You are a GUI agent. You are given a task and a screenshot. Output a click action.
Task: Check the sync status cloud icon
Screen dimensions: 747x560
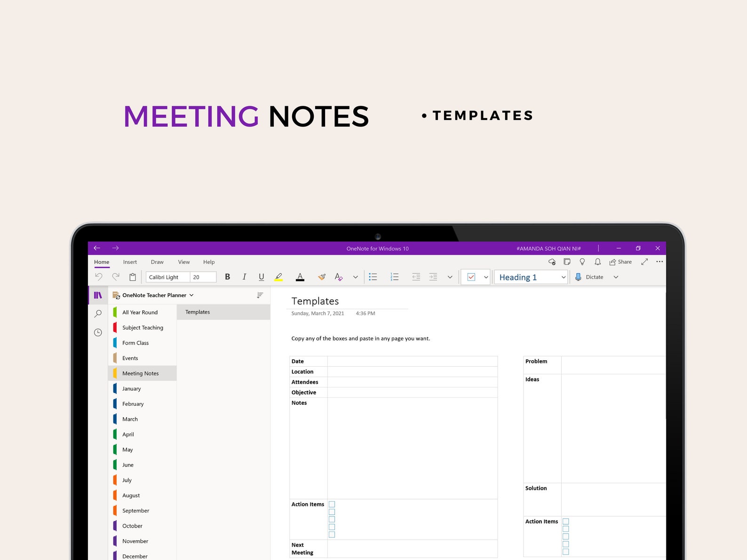pos(552,262)
